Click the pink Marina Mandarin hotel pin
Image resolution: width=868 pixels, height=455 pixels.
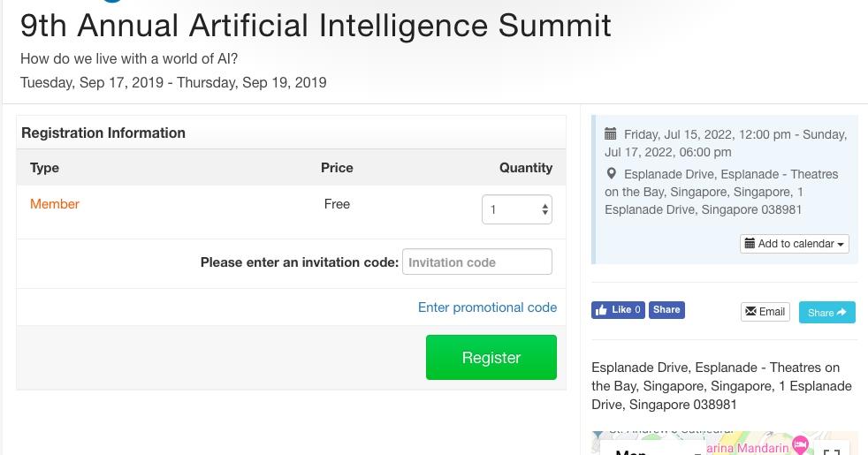(x=800, y=444)
